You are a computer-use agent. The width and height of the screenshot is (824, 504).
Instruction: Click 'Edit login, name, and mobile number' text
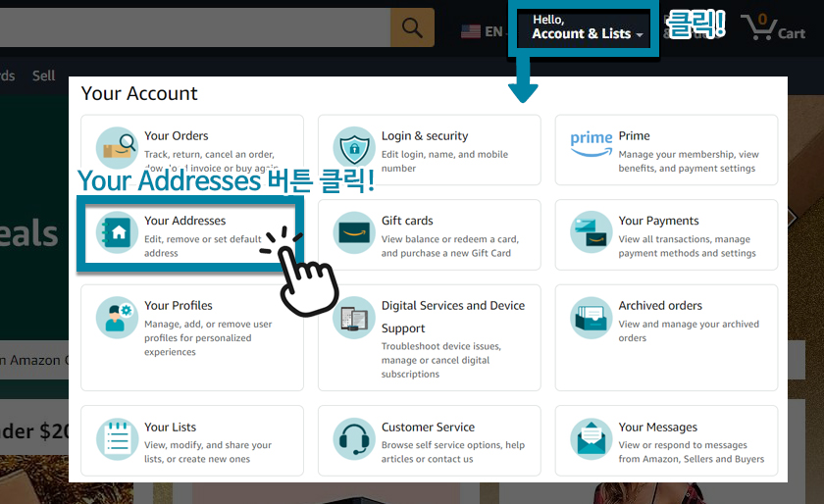coord(444,161)
